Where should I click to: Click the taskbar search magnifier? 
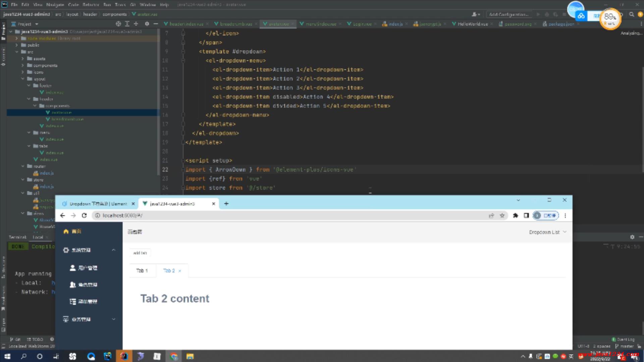(23, 356)
